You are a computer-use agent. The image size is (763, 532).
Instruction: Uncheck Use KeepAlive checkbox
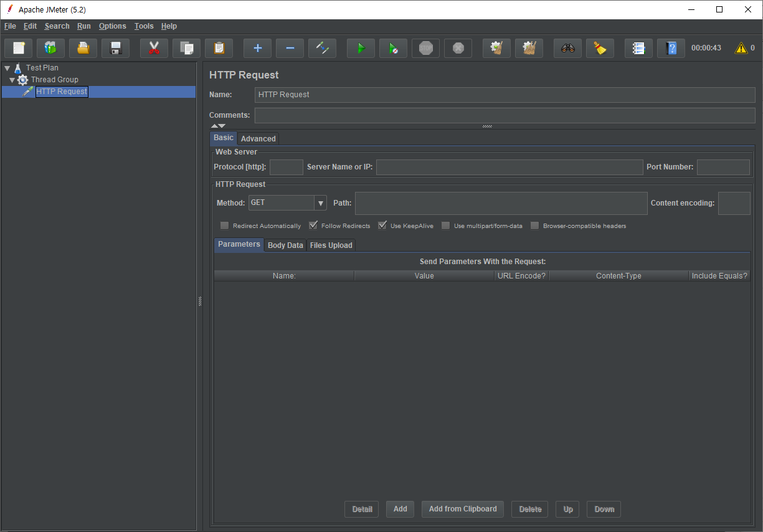[x=382, y=226]
